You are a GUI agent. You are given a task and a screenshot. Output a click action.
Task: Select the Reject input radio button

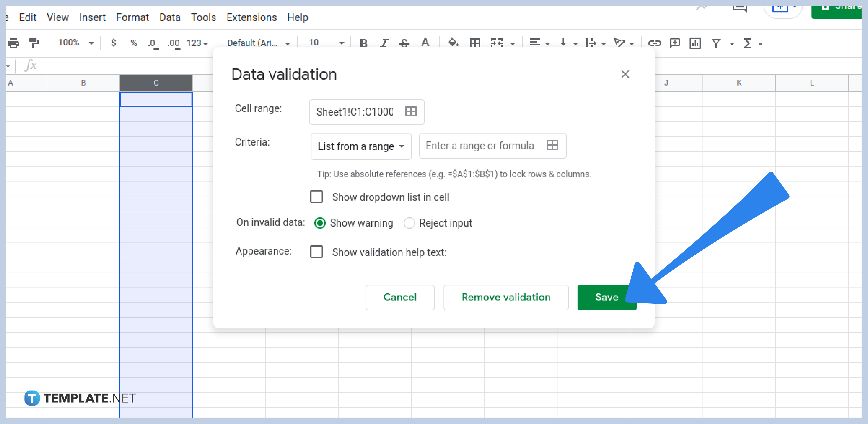click(x=409, y=223)
